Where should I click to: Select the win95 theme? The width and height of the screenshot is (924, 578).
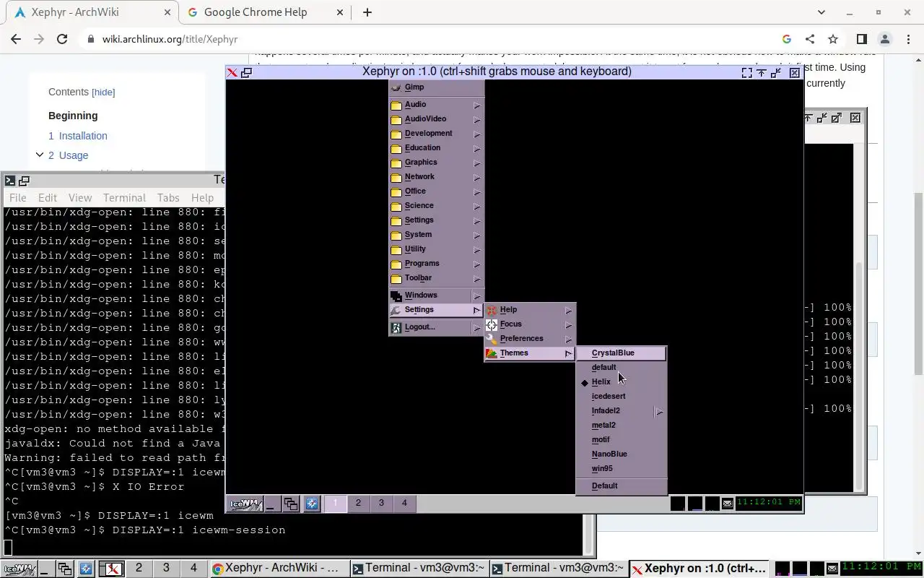(622, 468)
